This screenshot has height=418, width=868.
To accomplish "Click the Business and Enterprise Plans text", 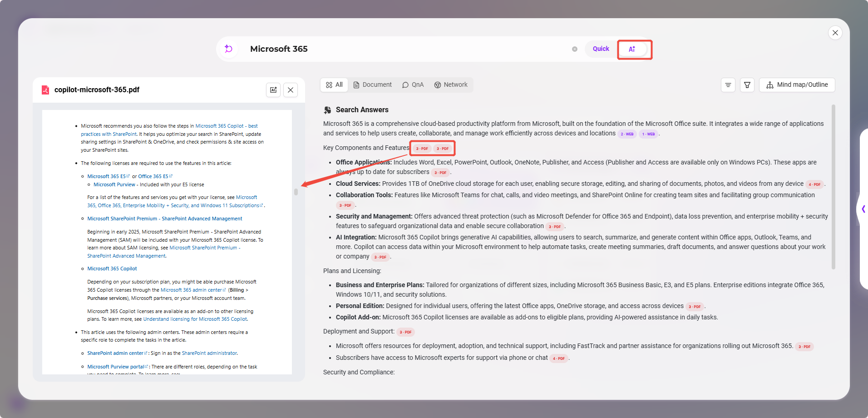I will (x=380, y=285).
